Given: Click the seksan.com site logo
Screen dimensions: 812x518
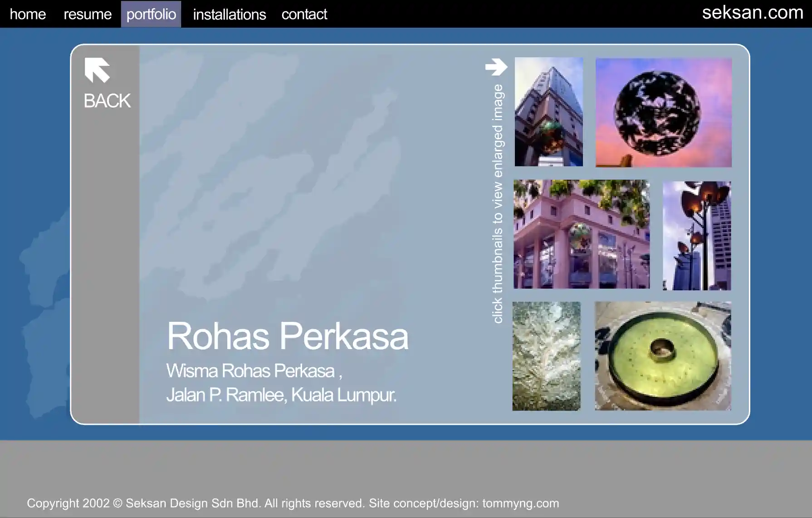Looking at the screenshot, I should coord(753,12).
